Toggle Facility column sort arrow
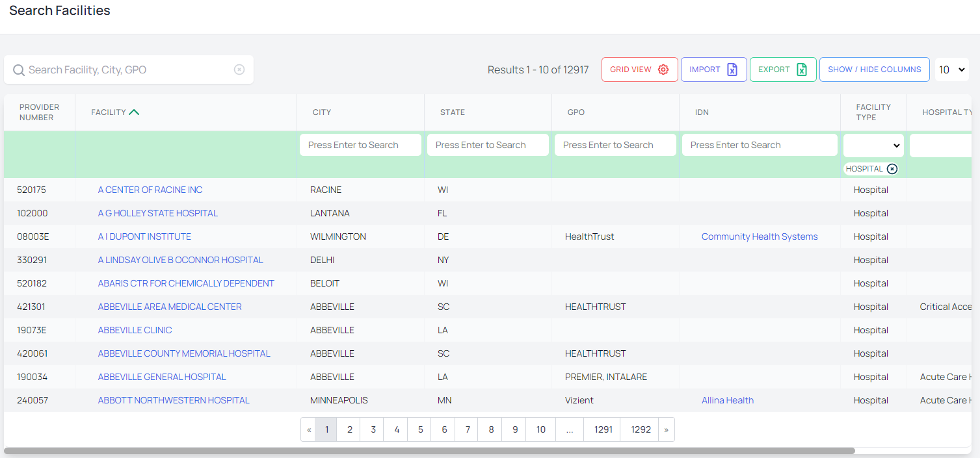The image size is (980, 458). 134,112
